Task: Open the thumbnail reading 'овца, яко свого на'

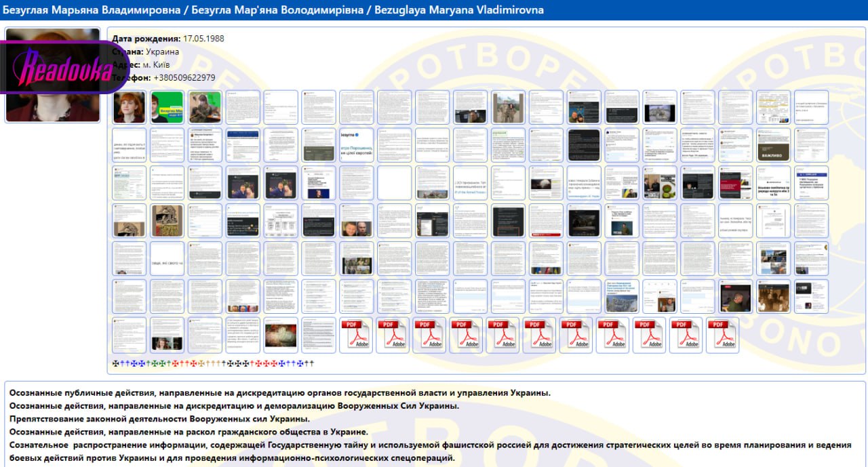Action: click(x=167, y=259)
